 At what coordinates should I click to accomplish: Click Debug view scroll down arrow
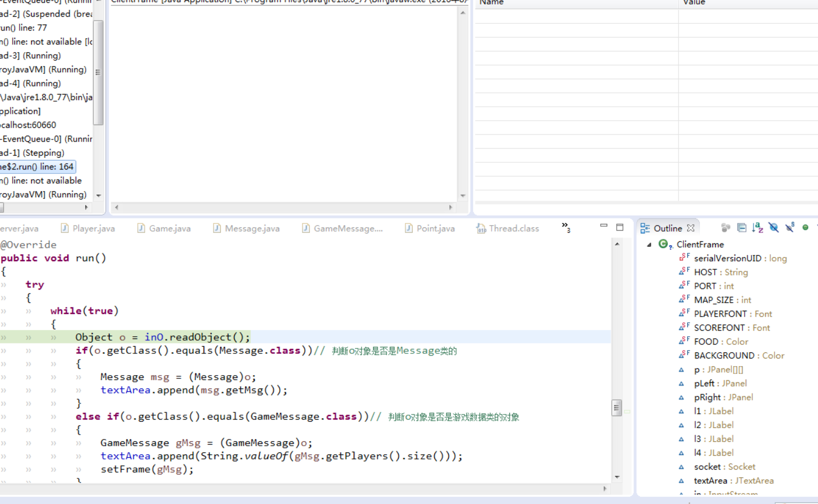click(98, 196)
